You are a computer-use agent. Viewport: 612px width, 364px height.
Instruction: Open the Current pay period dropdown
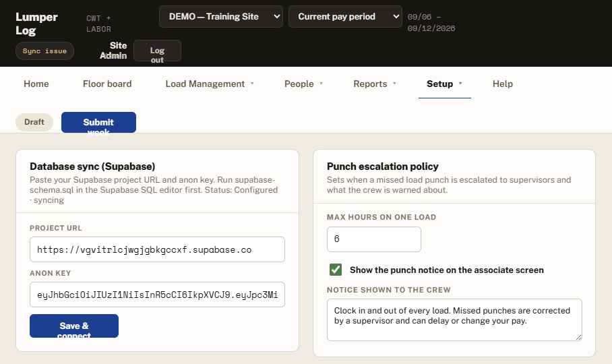tap(345, 17)
